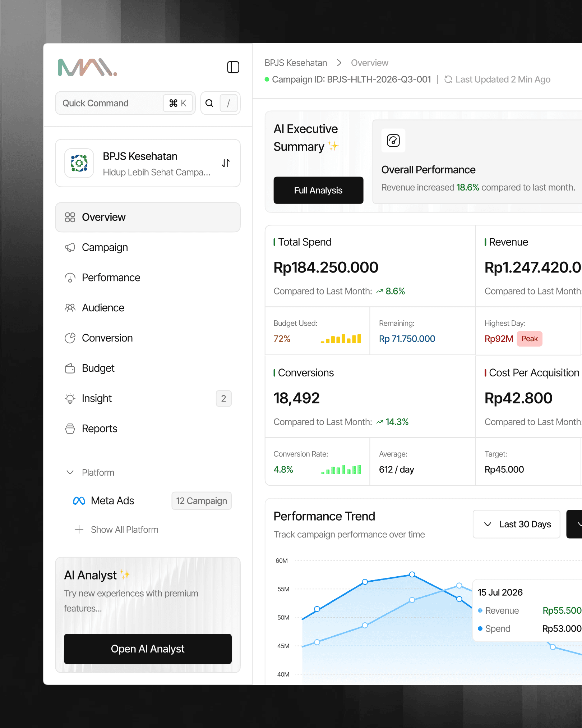Open the Insight section
This screenshot has width=582, height=728.
pos(148,398)
